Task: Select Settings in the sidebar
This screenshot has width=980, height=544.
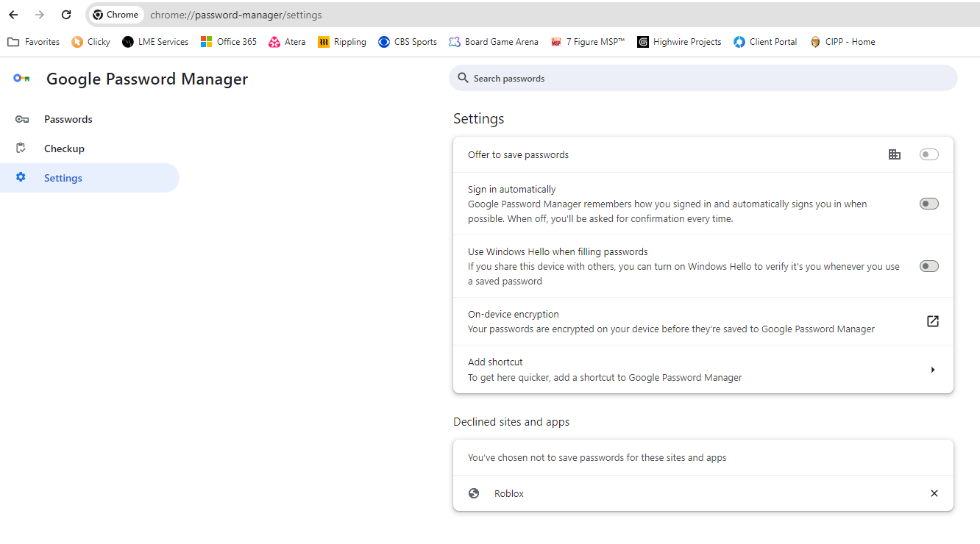Action: pyautogui.click(x=63, y=178)
